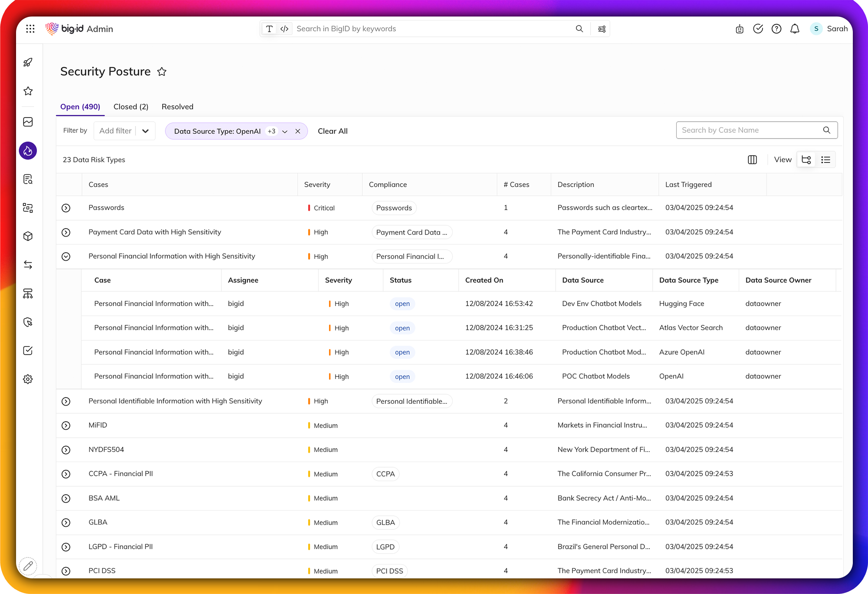Switch to grouped tree view
868x594 pixels.
pyautogui.click(x=806, y=160)
